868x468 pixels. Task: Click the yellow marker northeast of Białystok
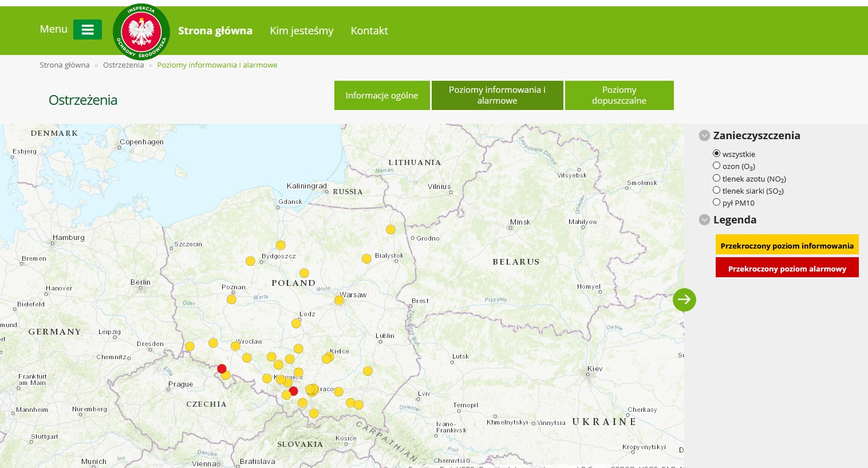(x=390, y=230)
